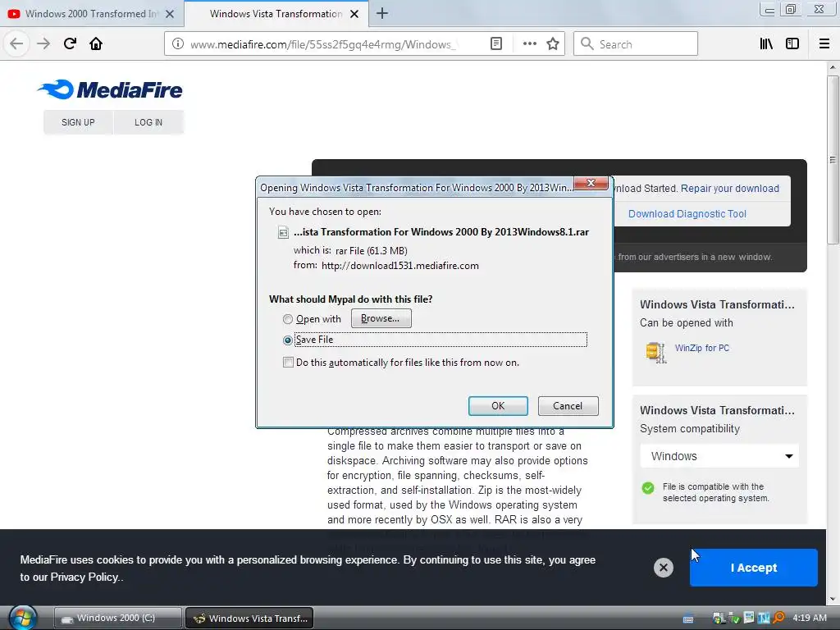Click the file name ending 2013Windows8.1.rar

[x=441, y=232]
